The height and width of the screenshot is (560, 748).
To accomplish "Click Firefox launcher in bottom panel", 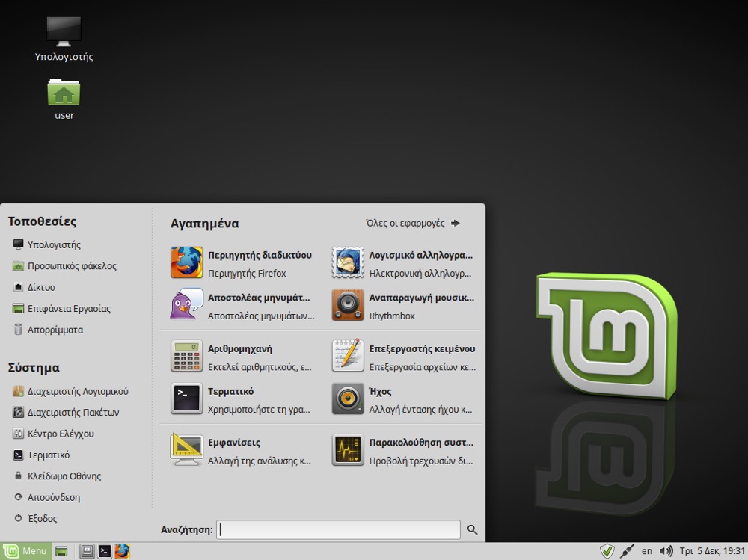I will tap(122, 552).
